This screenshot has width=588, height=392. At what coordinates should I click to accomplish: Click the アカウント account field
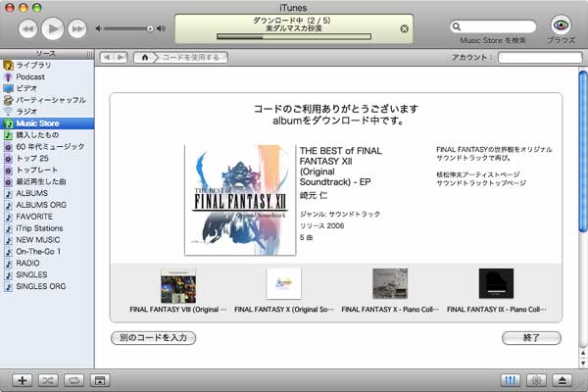coord(540,58)
